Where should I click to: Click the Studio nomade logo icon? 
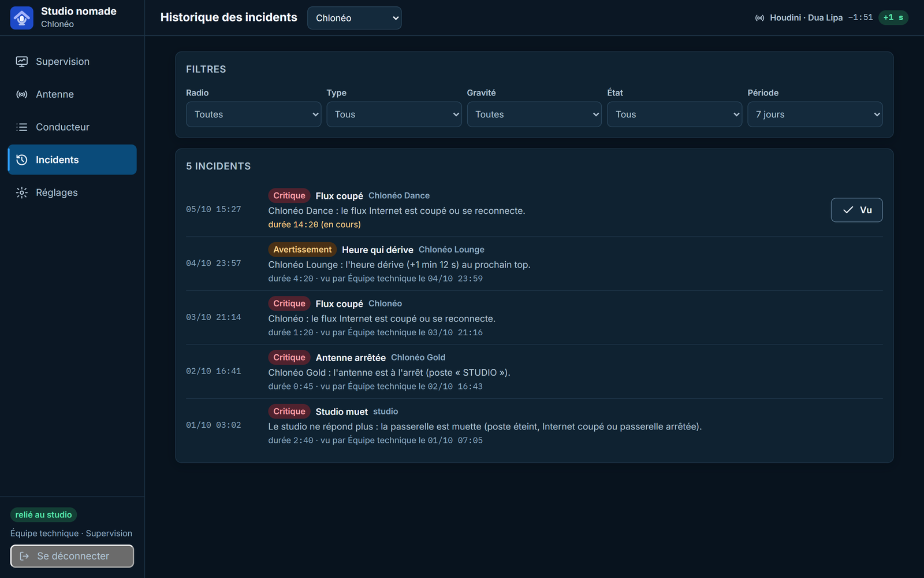click(22, 18)
